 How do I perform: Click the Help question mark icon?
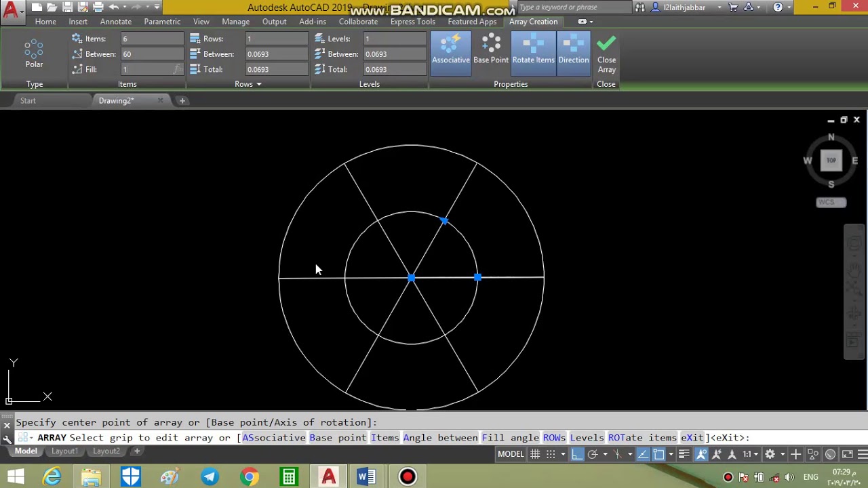point(778,7)
